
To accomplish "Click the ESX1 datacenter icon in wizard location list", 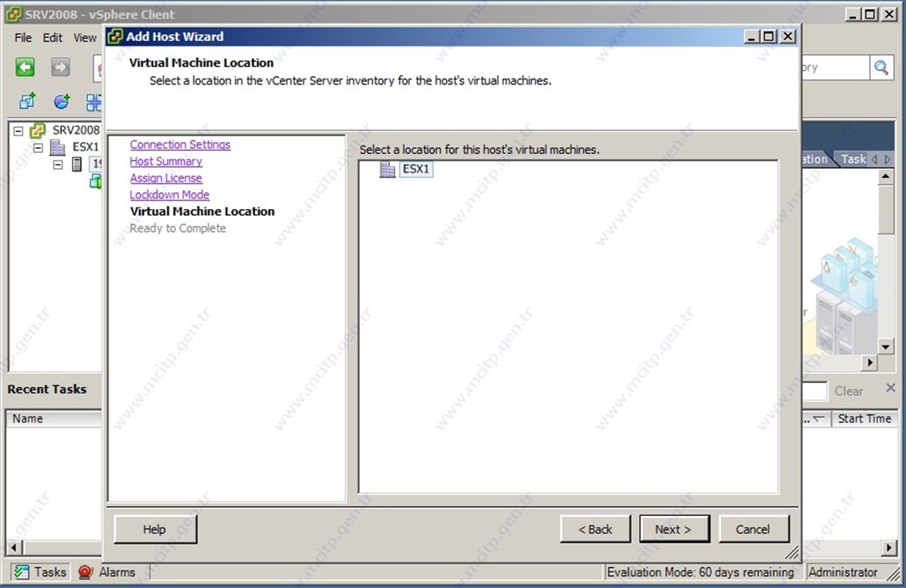I will [387, 169].
